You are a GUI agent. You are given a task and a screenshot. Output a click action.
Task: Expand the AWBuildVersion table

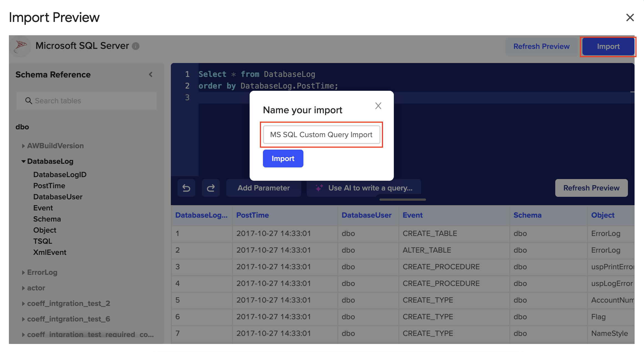(23, 146)
